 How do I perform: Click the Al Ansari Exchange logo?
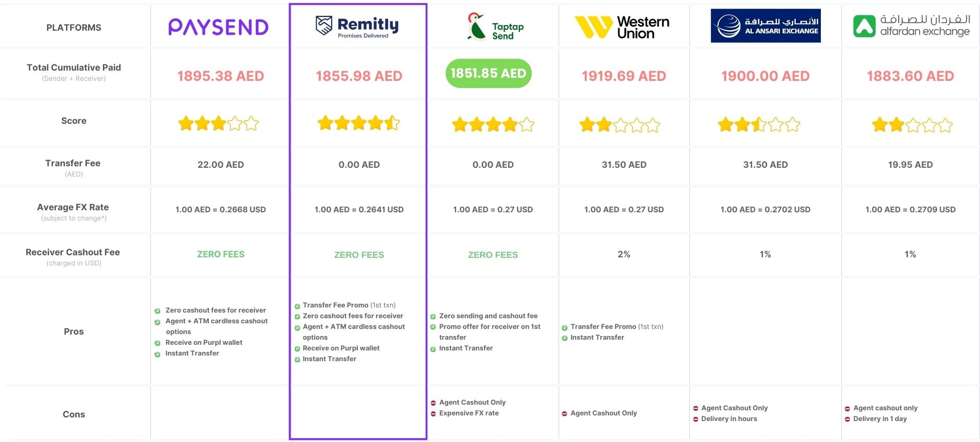[766, 26]
